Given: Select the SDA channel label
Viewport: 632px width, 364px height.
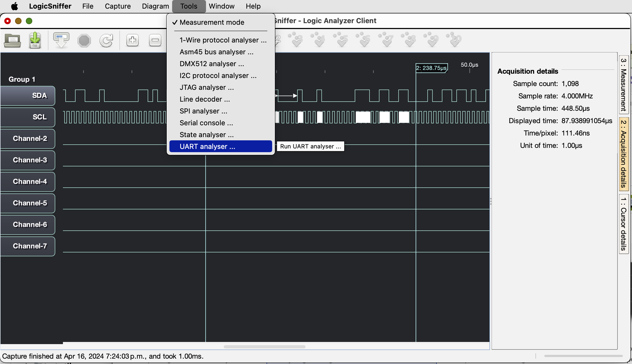Looking at the screenshot, I should click(28, 96).
